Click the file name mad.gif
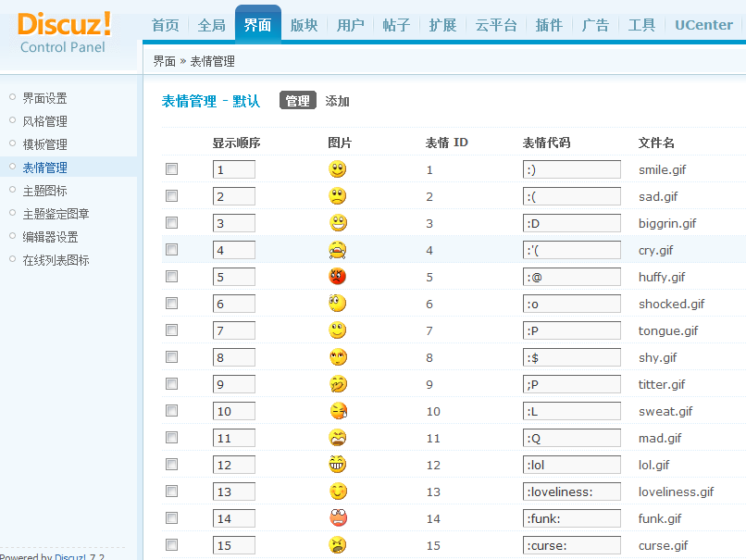The image size is (746, 560). coord(660,438)
